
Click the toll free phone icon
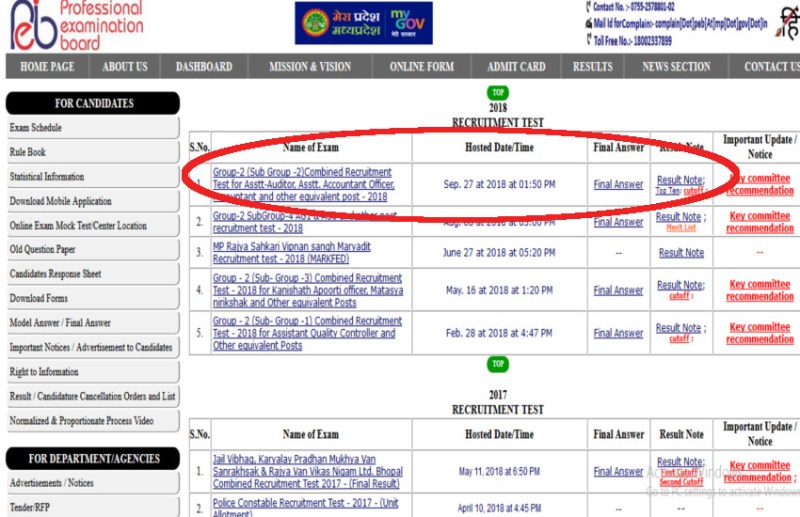pyautogui.click(x=588, y=40)
